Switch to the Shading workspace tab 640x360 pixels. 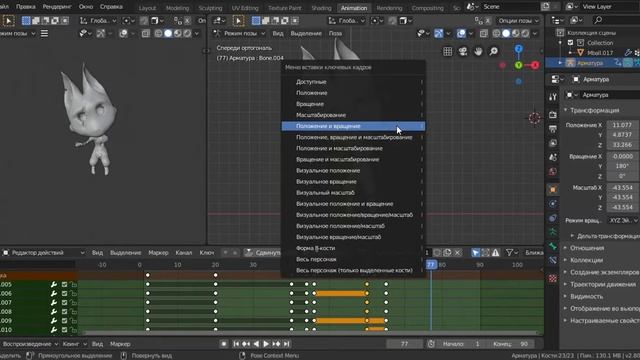[322, 8]
